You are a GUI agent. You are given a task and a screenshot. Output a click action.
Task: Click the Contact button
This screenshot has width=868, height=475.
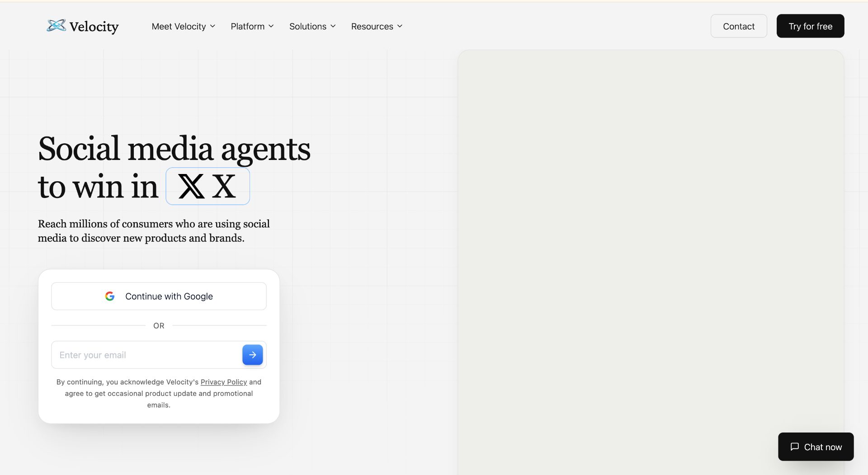coord(739,26)
